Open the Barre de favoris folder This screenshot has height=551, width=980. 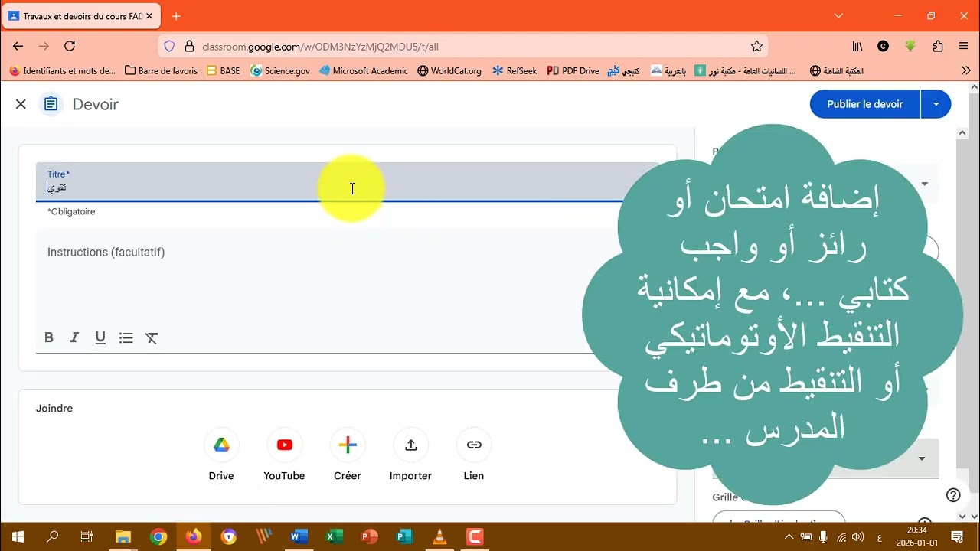pyautogui.click(x=161, y=70)
